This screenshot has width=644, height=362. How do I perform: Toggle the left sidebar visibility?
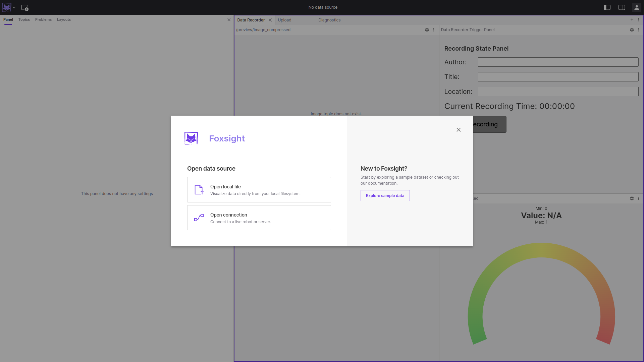pos(607,7)
